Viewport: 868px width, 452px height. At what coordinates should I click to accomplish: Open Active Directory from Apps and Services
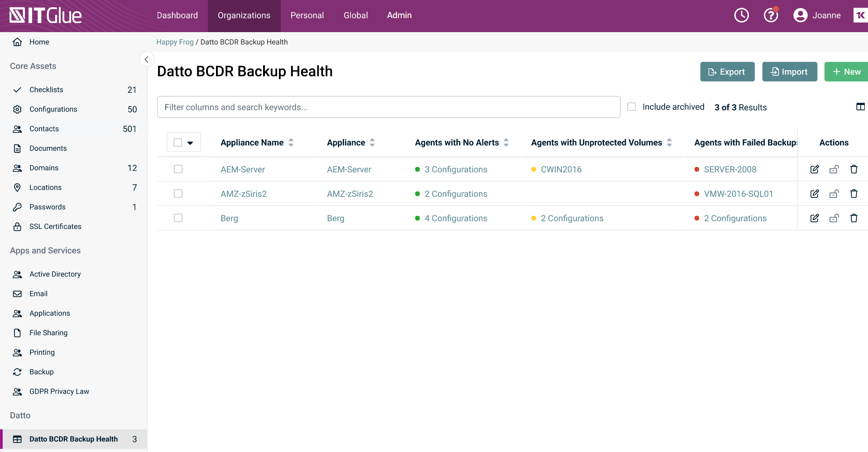[55, 274]
